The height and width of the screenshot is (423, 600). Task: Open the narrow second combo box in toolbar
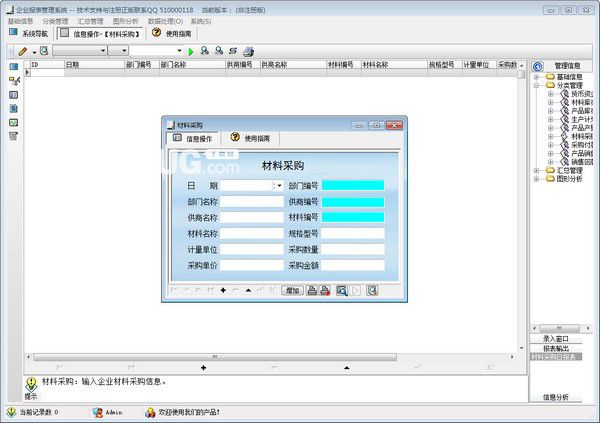coord(118,51)
